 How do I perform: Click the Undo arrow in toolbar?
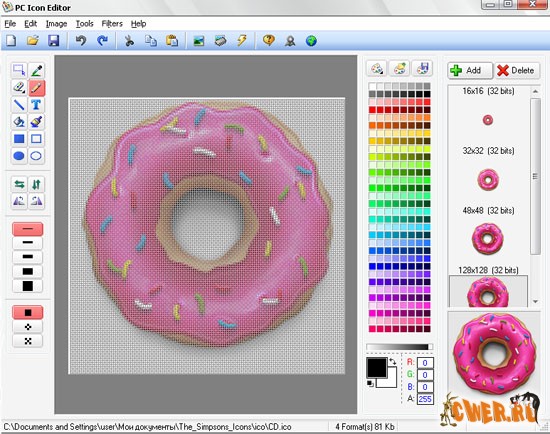click(81, 41)
